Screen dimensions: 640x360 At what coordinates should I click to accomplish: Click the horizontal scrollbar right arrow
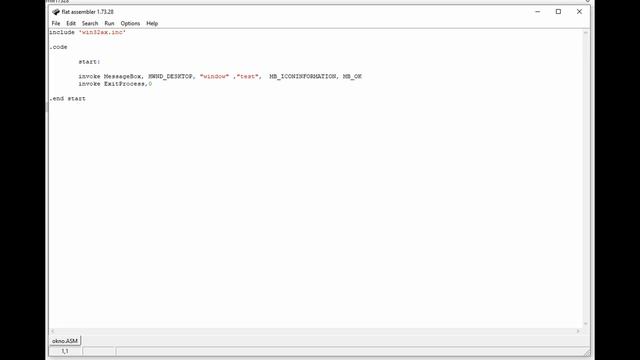coord(578,331)
